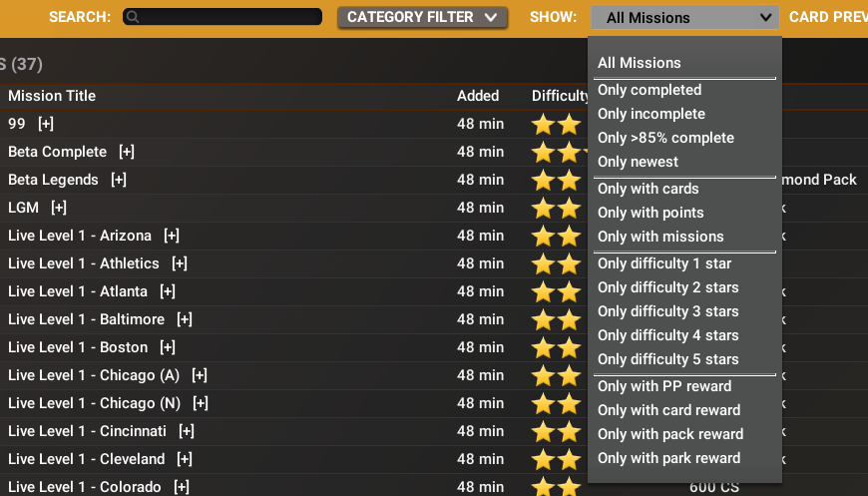Choose 'Only >85% complete' option
868x496 pixels.
pyautogui.click(x=665, y=138)
